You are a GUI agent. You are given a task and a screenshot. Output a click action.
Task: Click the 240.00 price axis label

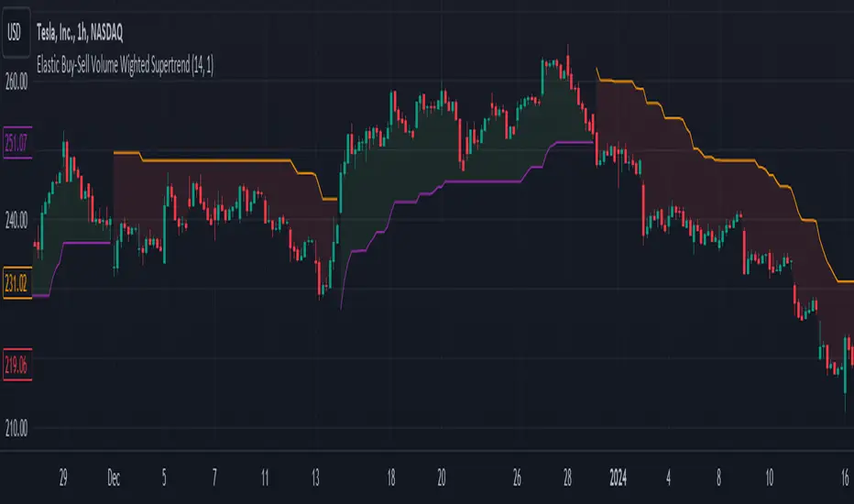click(17, 220)
